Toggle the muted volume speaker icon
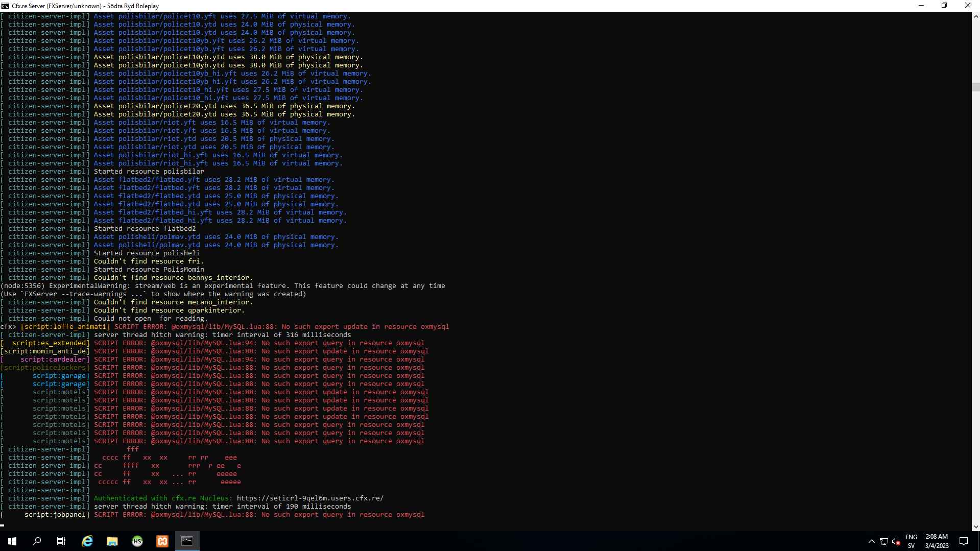 895,541
